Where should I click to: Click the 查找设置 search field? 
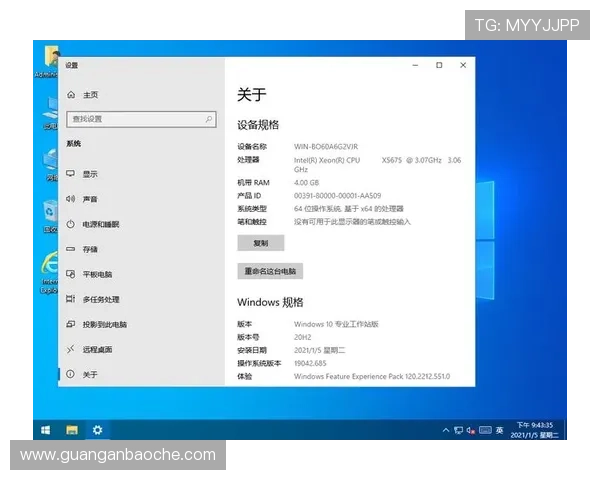click(x=141, y=119)
